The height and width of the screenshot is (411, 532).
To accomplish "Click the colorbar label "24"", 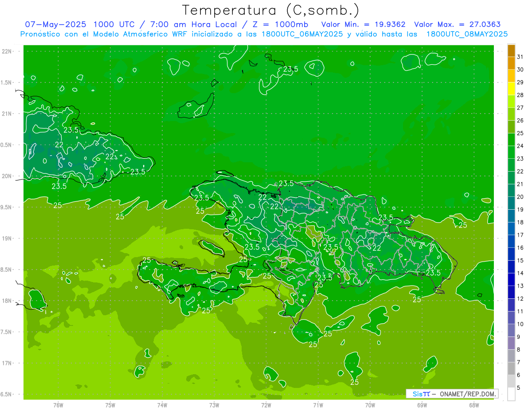I will click(520, 146).
